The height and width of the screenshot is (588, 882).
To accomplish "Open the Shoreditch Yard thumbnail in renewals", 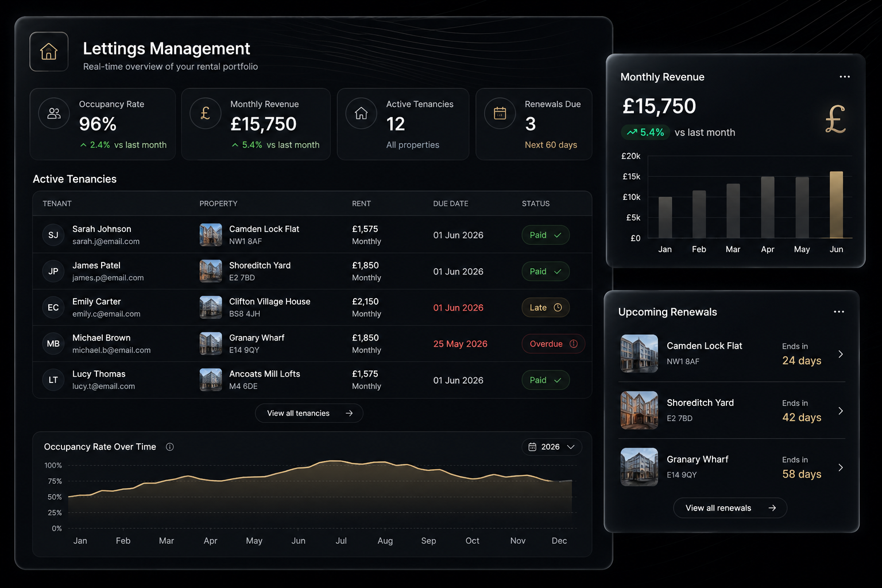I will 639,410.
